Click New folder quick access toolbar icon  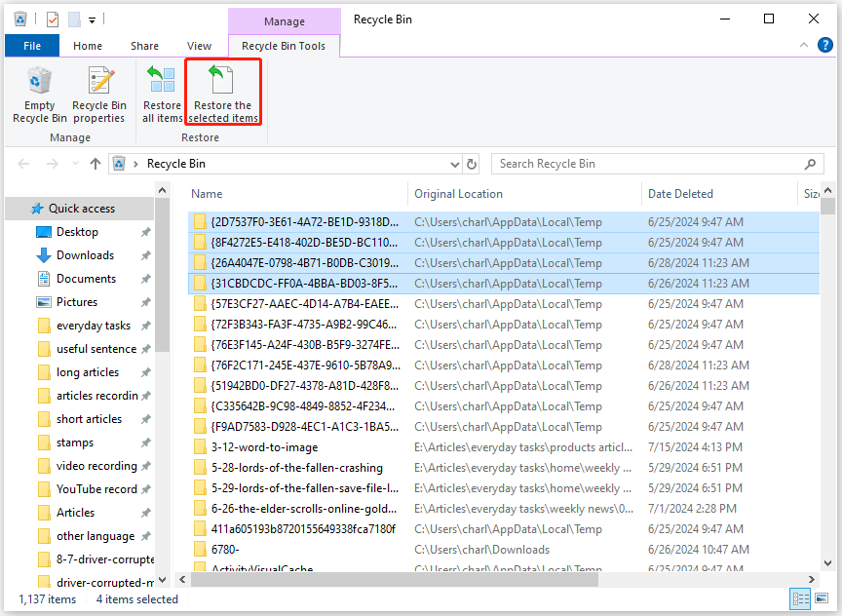pos(74,19)
